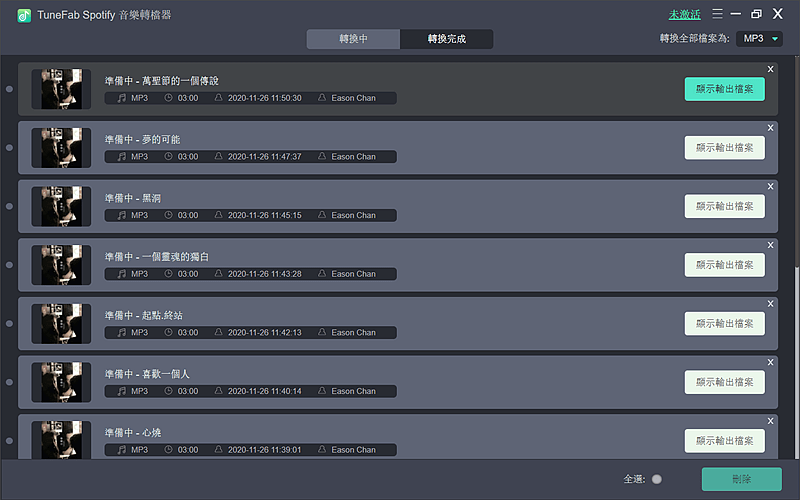The height and width of the screenshot is (500, 800).
Task: Switch to the 轉換中 tab
Action: click(x=354, y=39)
